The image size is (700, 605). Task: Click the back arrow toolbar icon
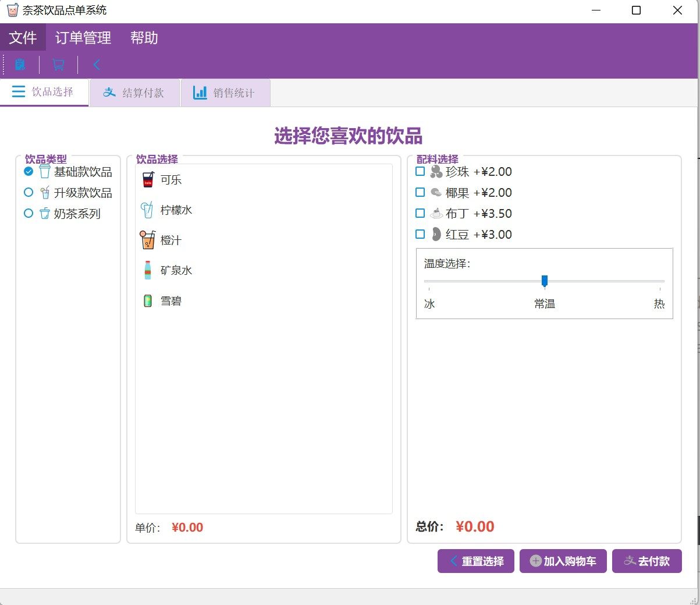[x=97, y=65]
